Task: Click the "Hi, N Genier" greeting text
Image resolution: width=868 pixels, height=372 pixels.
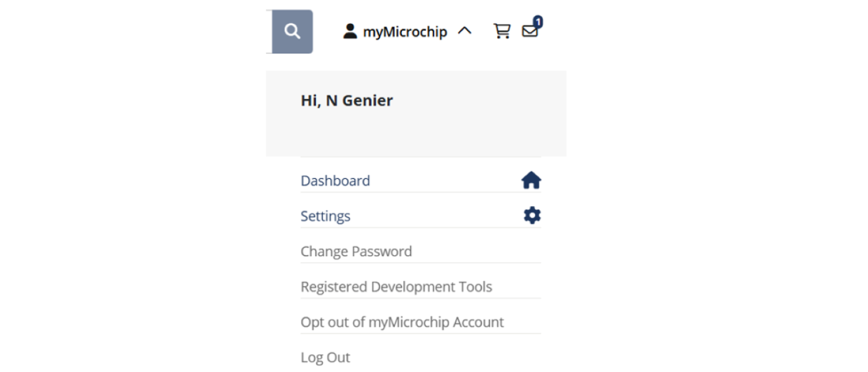Action: coord(347,101)
